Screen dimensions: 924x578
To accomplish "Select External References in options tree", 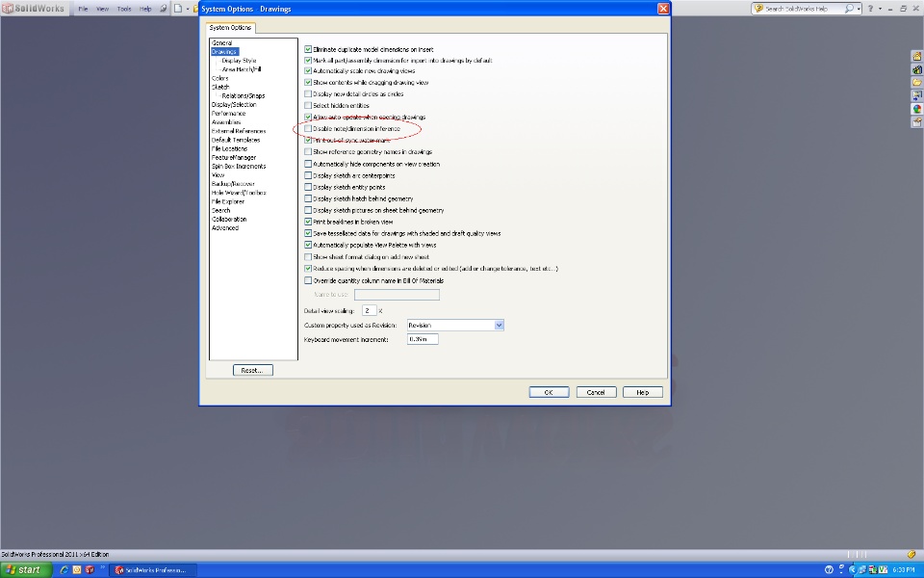I will [239, 131].
